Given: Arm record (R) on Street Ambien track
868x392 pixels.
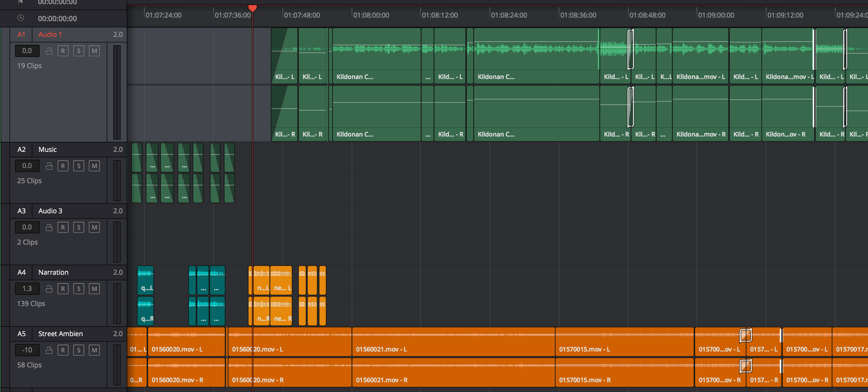Looking at the screenshot, I should 63,350.
